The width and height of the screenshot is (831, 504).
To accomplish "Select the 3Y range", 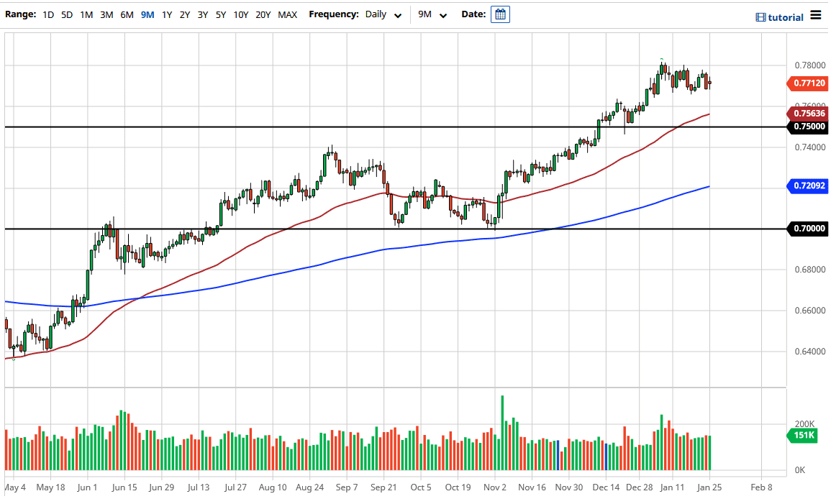I will pyautogui.click(x=202, y=14).
